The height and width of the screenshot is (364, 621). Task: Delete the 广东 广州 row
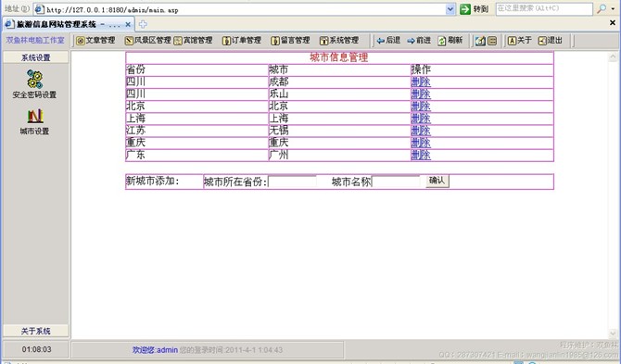coord(421,155)
